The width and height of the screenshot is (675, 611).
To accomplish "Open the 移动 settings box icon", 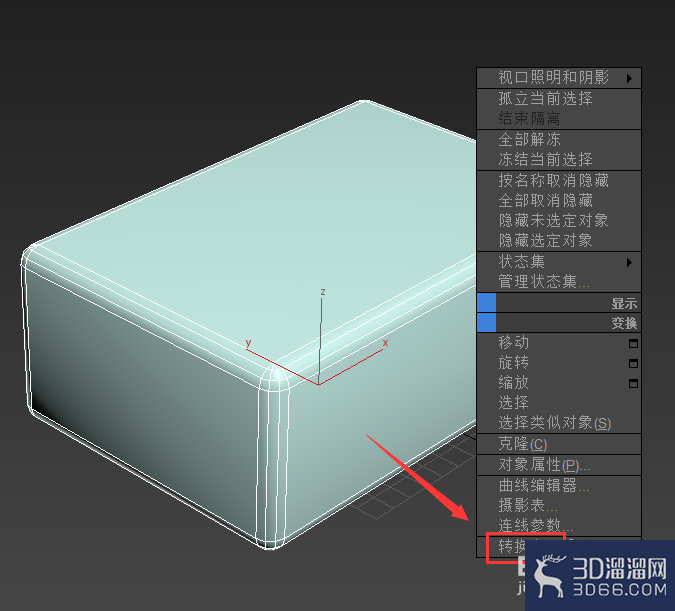I will coord(633,343).
